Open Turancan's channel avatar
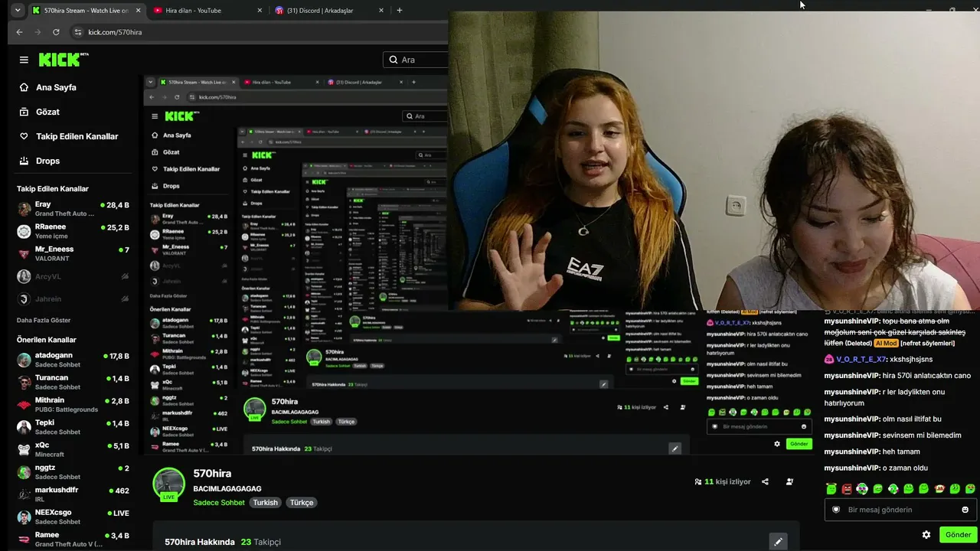This screenshot has height=551, width=980. [x=24, y=382]
